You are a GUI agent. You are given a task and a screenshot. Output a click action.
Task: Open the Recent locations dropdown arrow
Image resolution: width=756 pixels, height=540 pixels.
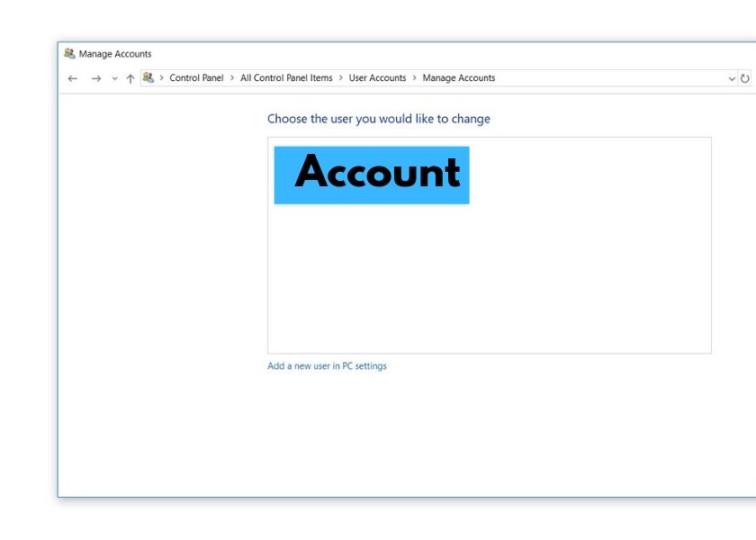point(114,78)
